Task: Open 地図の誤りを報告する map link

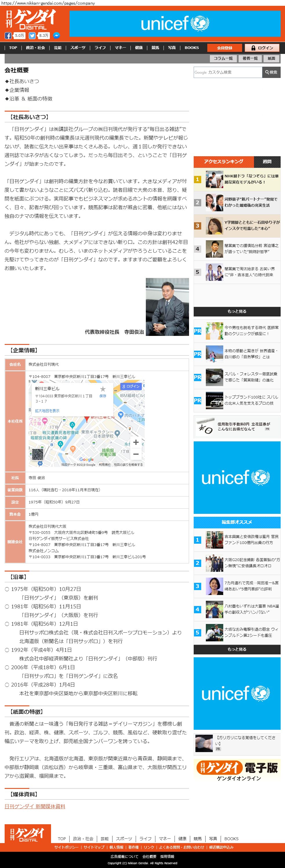Action: pyautogui.click(x=128, y=465)
